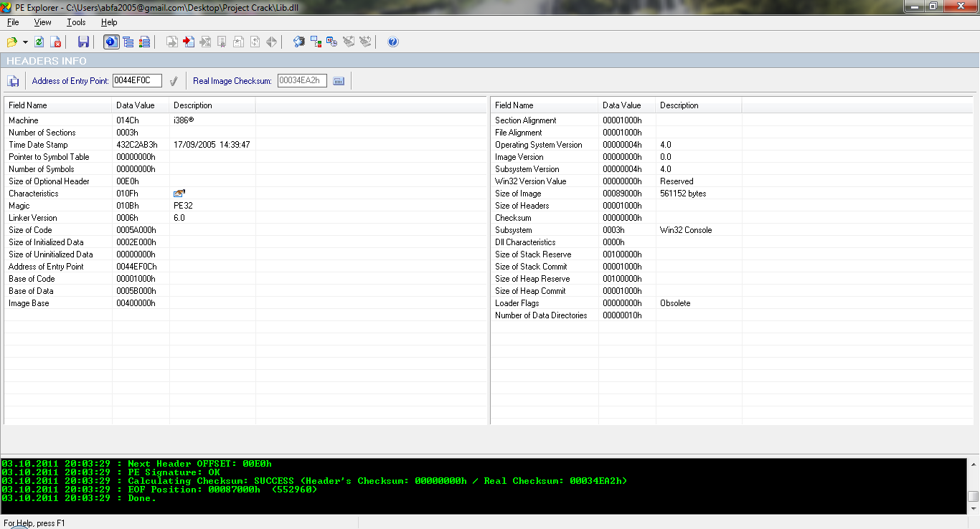Open the Disassembler chip icon
This screenshot has height=529, width=980.
[x=299, y=42]
